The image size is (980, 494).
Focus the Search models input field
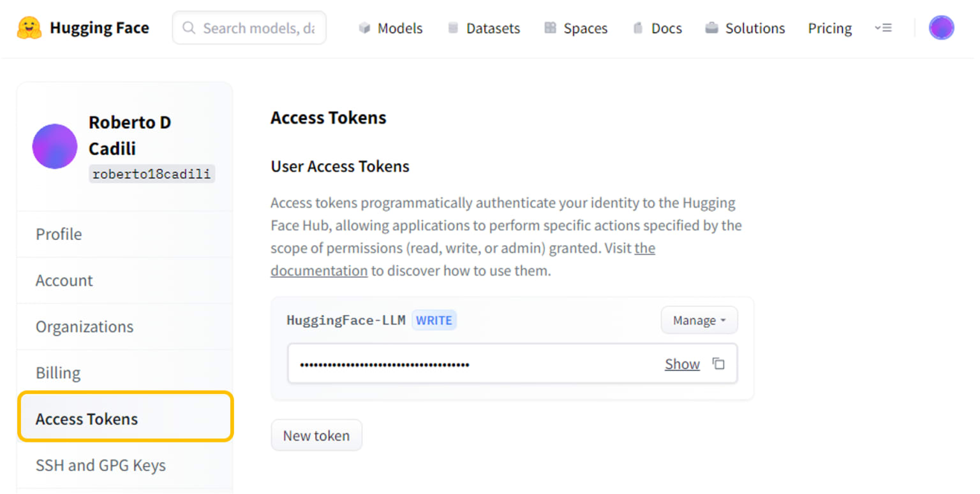249,28
